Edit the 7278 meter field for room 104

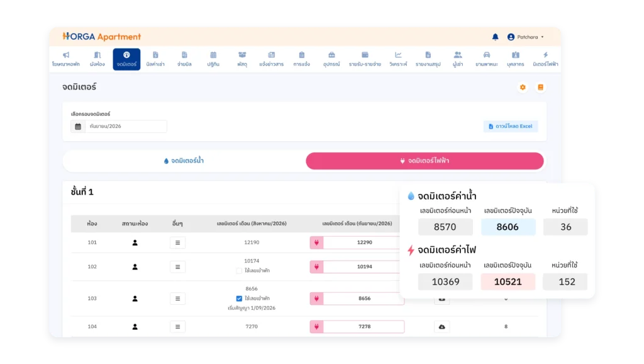[x=364, y=327]
